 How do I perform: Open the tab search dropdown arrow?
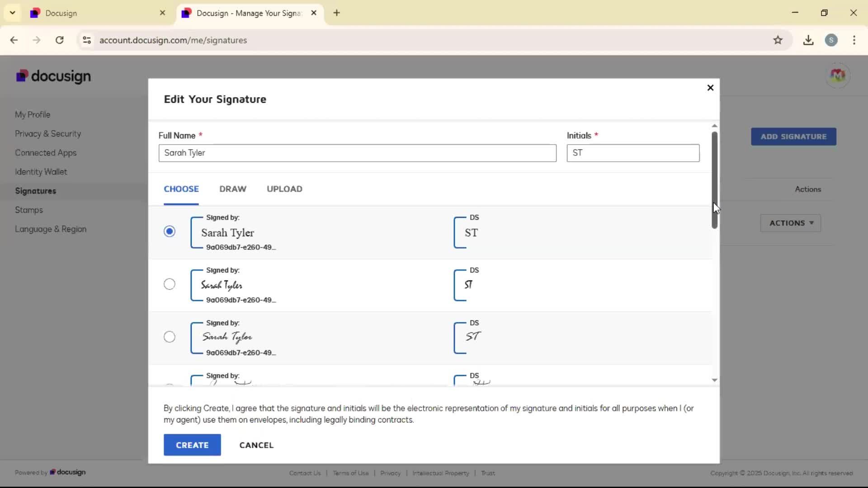coord(13,13)
